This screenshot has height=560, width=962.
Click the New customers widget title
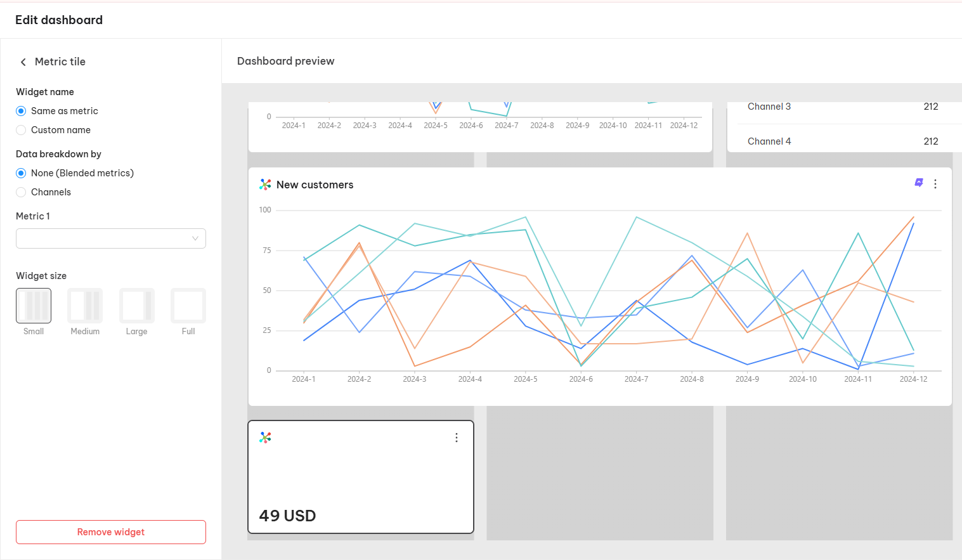click(315, 185)
